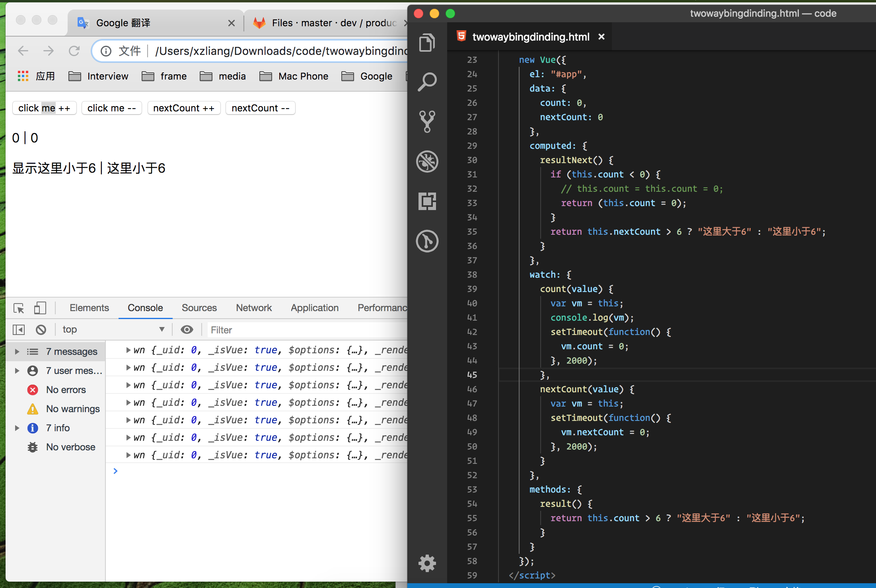Screen dimensions: 876x588
Task: Expand the first logged wn object
Action: pos(128,350)
